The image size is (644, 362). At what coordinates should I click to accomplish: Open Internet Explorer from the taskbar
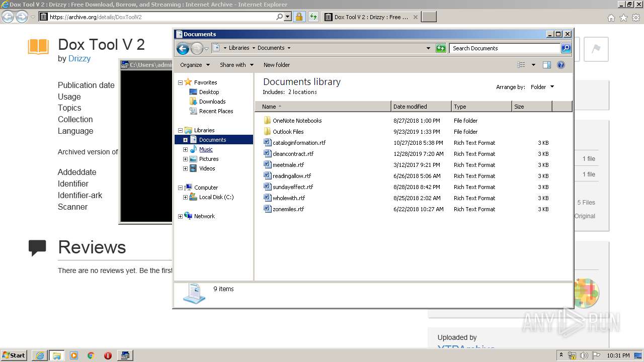click(x=40, y=355)
